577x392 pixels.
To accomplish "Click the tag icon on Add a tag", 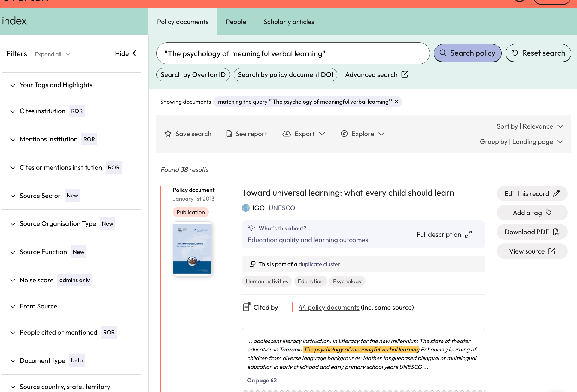I will 549,213.
